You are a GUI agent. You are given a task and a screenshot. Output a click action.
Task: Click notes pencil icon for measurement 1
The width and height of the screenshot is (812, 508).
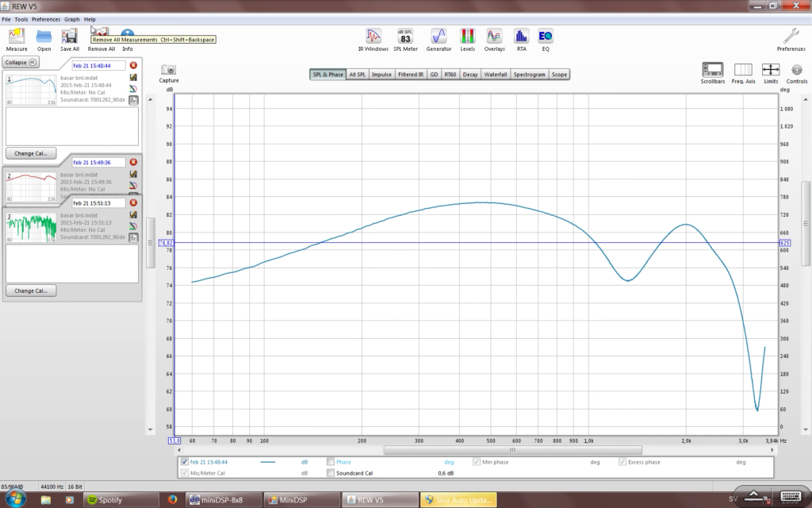click(133, 77)
